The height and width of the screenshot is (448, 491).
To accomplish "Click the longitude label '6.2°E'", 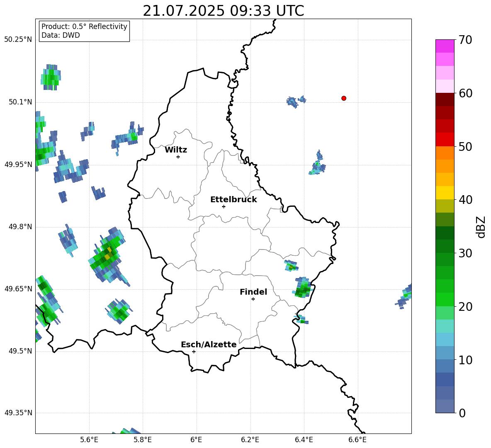I will click(250, 440).
